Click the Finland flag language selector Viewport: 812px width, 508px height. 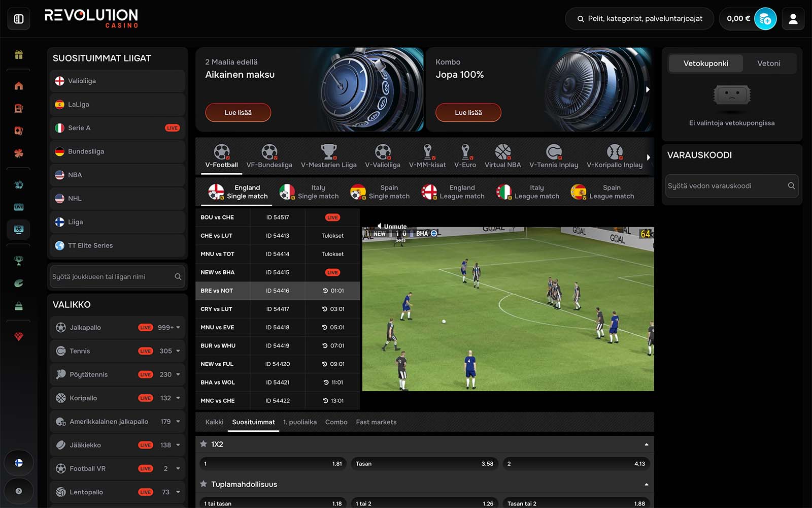coord(19,463)
